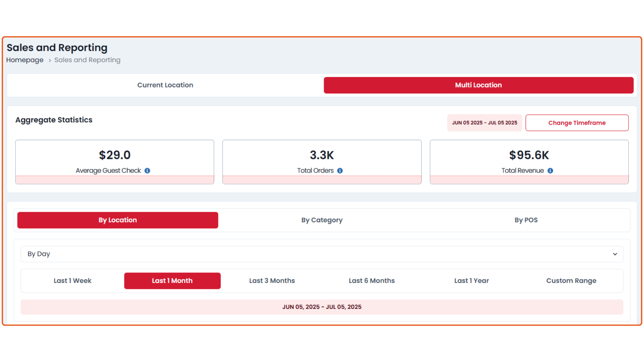644x362 pixels.
Task: Click Average Guest Check info icon
Action: coord(147,171)
